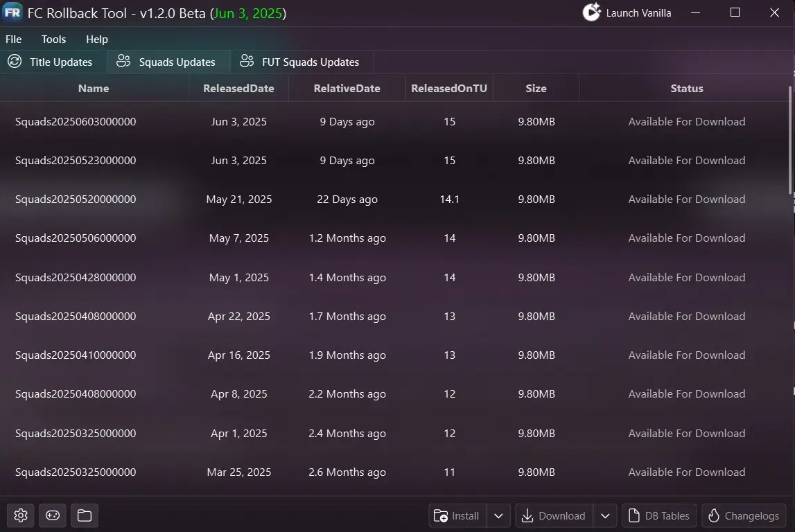Open the File menu

tap(14, 39)
